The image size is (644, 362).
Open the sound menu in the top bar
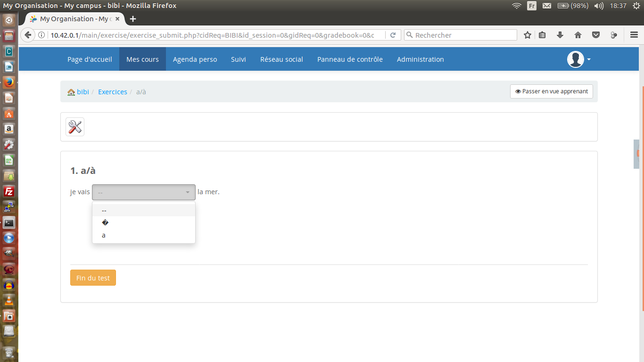598,6
